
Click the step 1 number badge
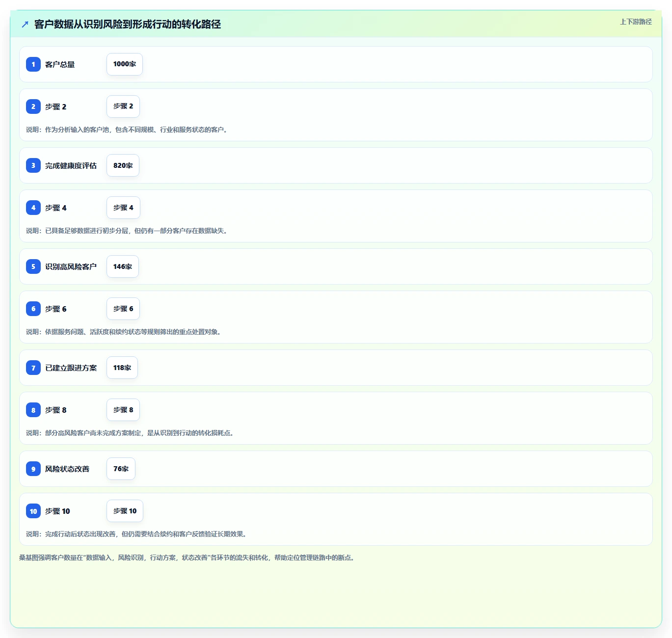click(x=33, y=64)
